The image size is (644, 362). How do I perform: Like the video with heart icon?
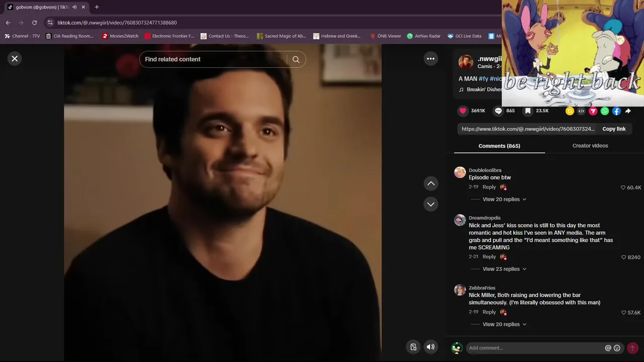tap(463, 111)
